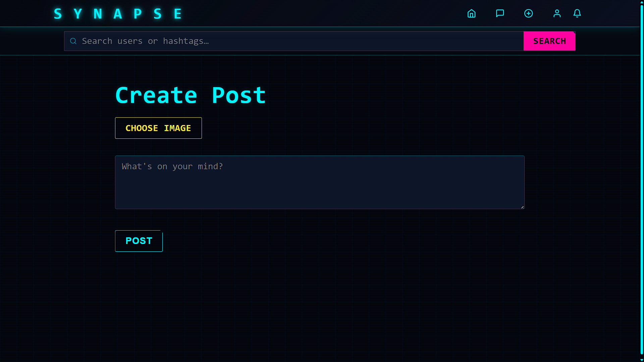
Task: Open notifications via the bell icon
Action: click(x=577, y=13)
